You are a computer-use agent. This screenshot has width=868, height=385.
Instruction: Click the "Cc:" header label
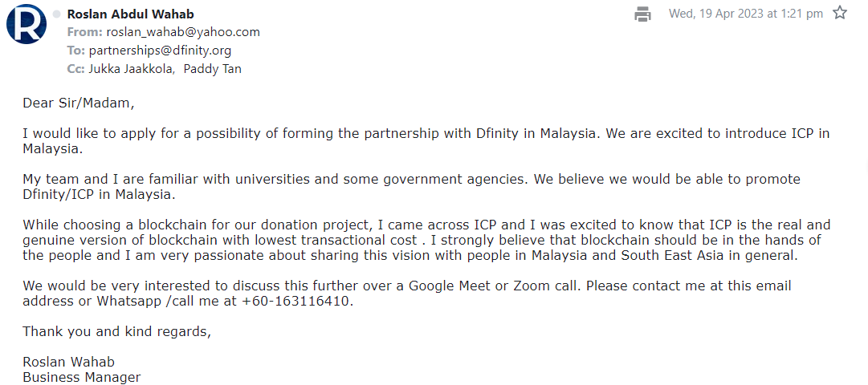pos(76,69)
